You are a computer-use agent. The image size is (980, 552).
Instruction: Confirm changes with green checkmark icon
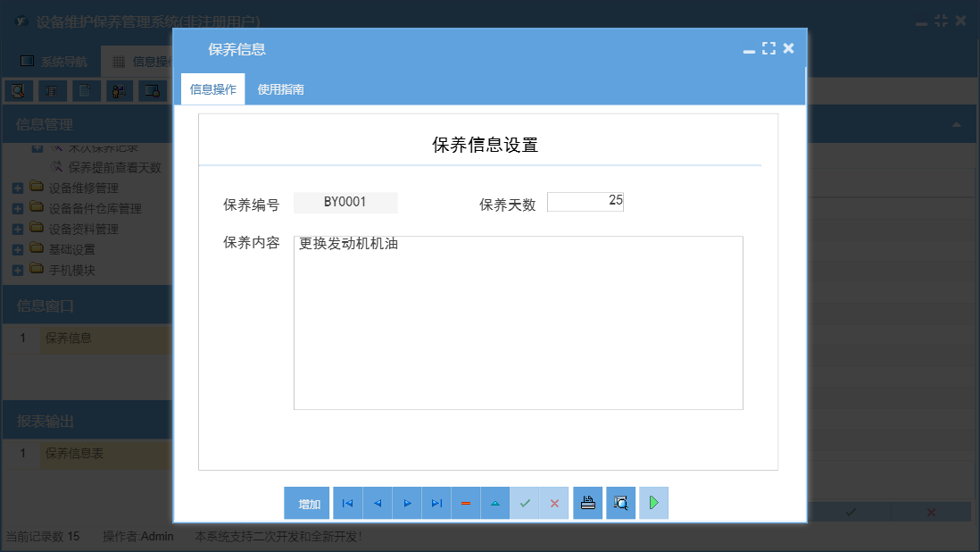click(x=525, y=503)
